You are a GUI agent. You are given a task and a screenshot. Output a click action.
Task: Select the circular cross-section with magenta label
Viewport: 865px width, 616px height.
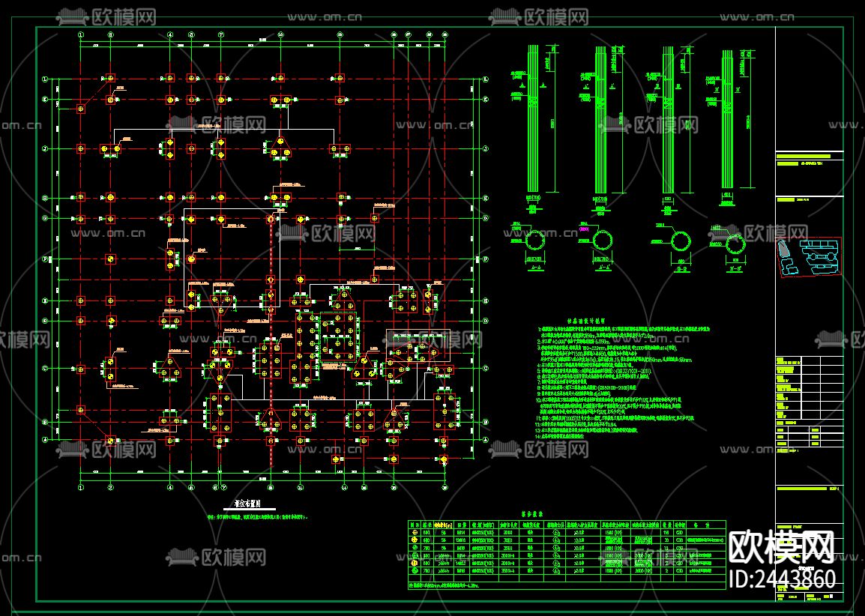point(603,241)
